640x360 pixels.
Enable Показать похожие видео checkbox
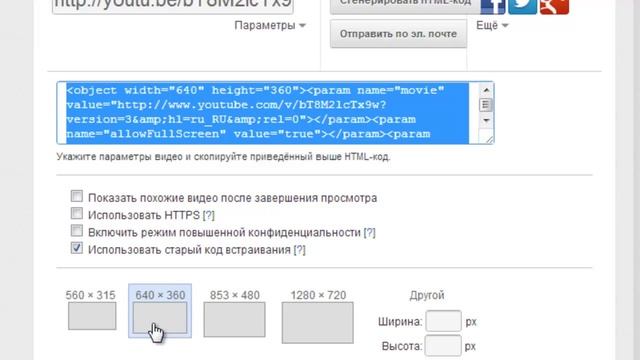pyautogui.click(x=77, y=196)
